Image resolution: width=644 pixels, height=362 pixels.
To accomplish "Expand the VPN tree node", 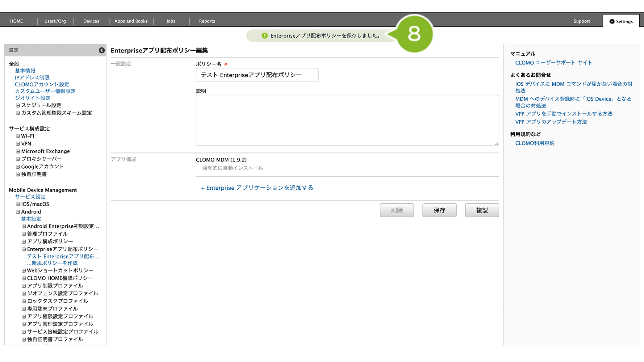I will tap(18, 144).
